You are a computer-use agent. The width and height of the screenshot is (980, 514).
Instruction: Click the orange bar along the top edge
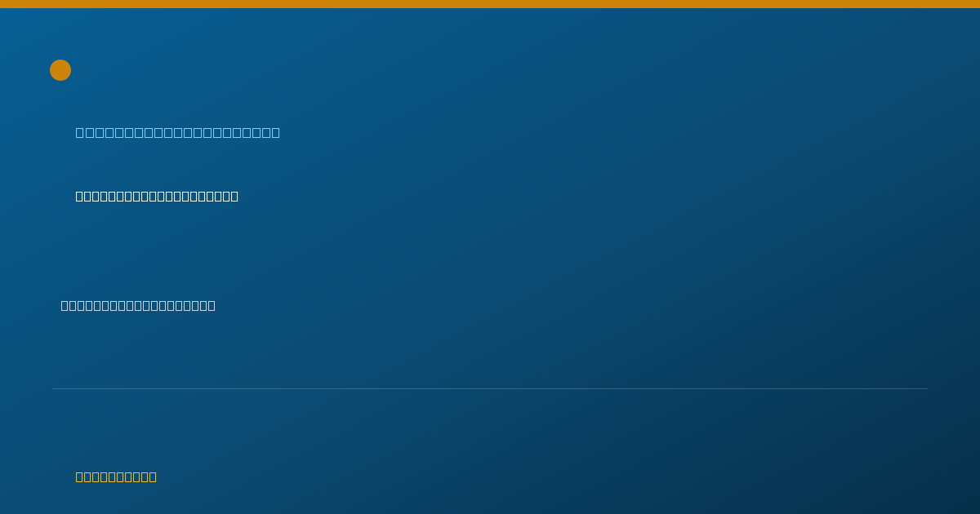(x=490, y=4)
